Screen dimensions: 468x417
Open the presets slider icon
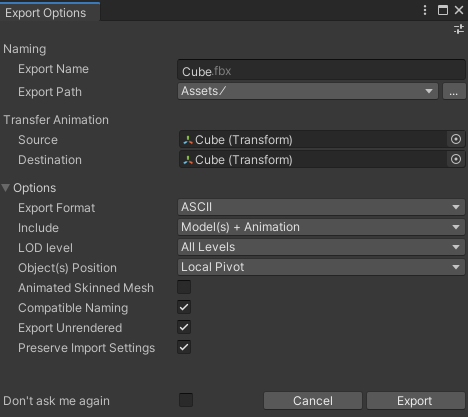coord(459,29)
